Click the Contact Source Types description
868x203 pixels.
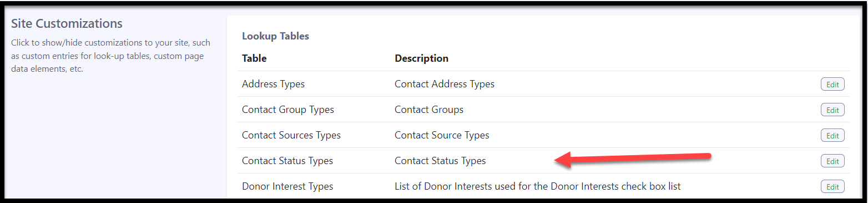(x=442, y=135)
